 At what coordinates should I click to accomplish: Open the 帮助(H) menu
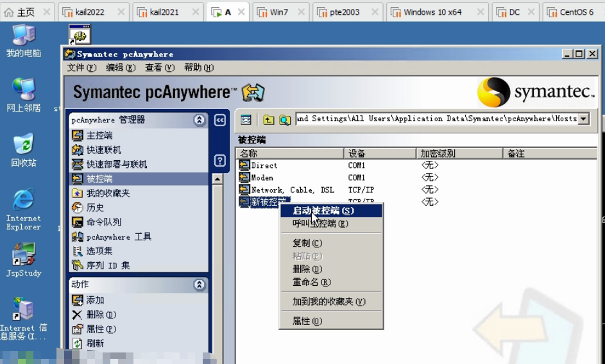199,67
